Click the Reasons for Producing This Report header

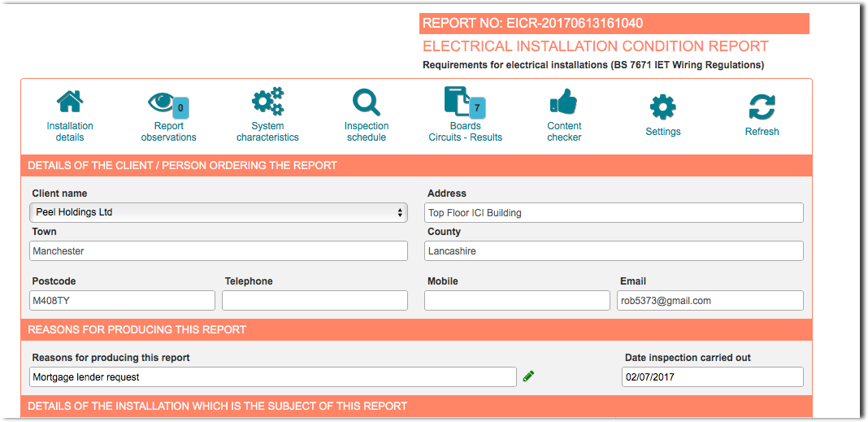416,329
